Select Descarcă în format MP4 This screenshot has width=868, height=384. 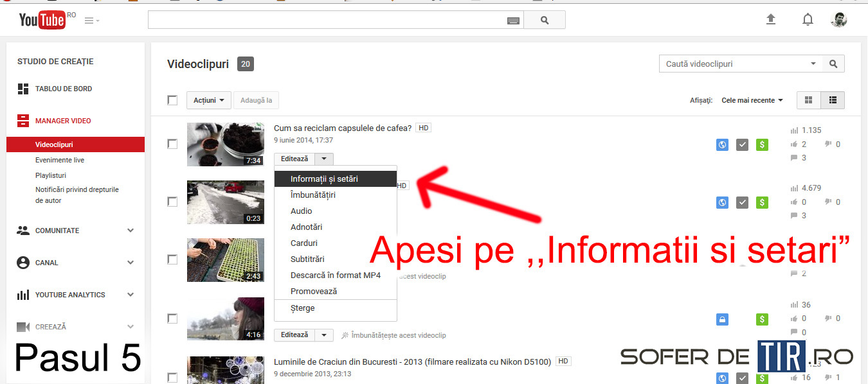click(x=335, y=275)
